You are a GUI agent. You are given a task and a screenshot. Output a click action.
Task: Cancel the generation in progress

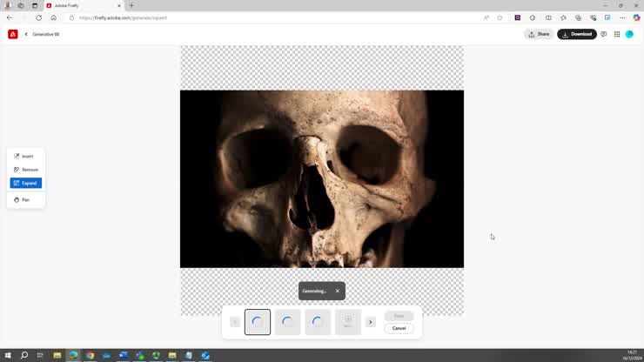point(399,328)
